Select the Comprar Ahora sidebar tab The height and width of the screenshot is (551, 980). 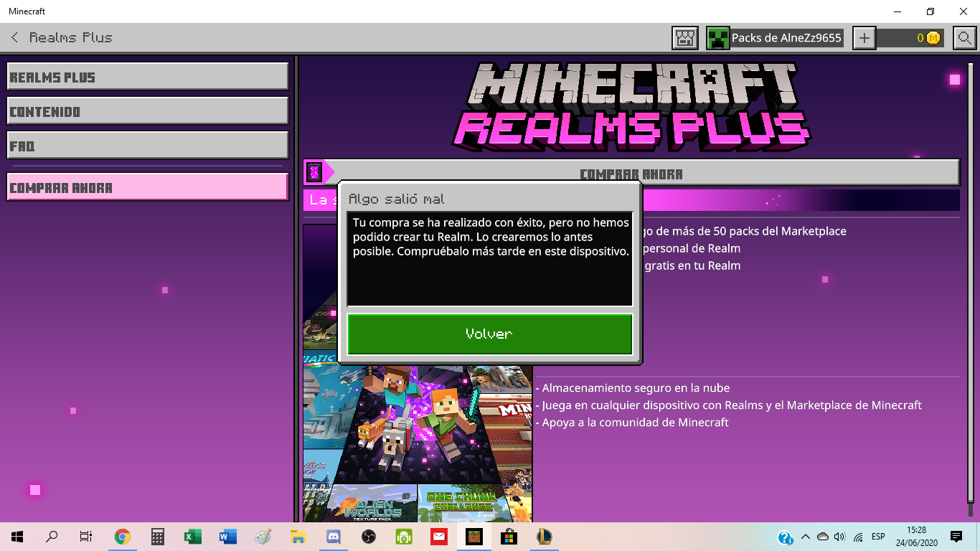point(148,187)
